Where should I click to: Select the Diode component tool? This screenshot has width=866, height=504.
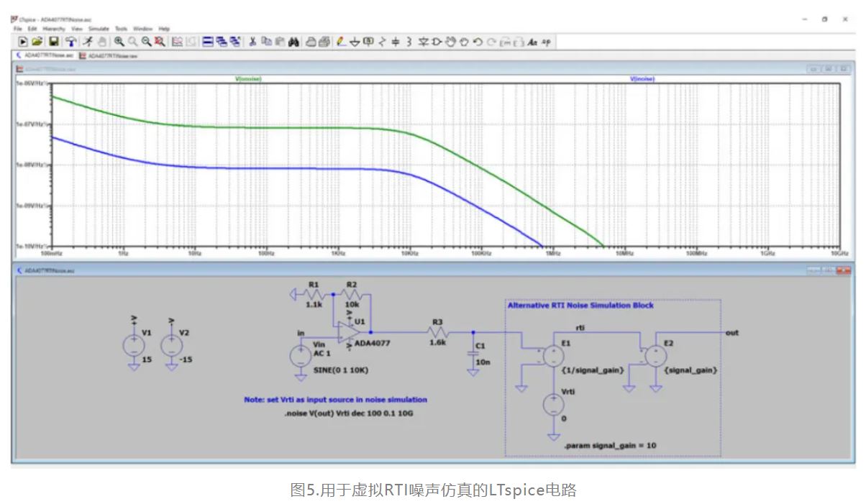tap(437, 42)
